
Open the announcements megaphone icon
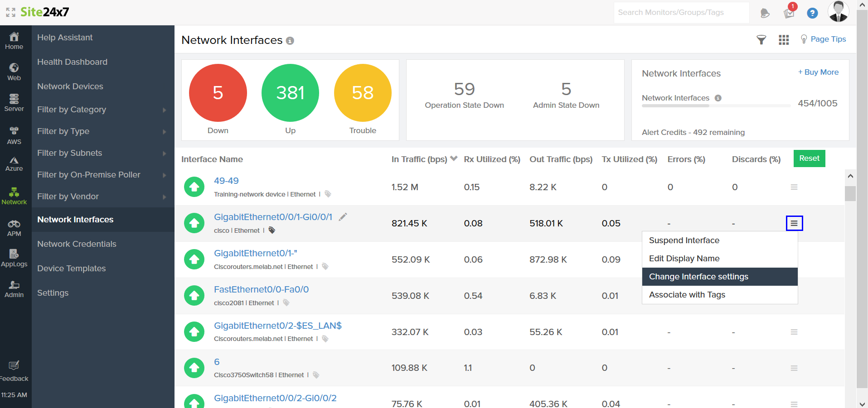pyautogui.click(x=765, y=13)
